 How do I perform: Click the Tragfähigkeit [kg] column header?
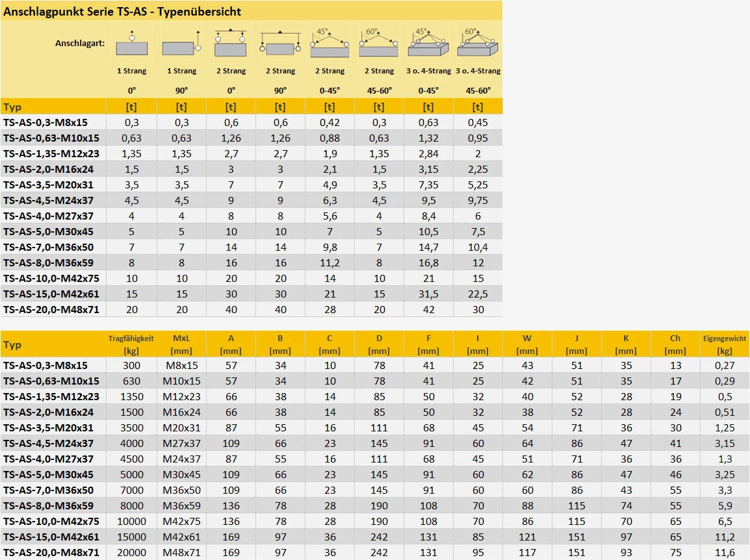[x=131, y=344]
